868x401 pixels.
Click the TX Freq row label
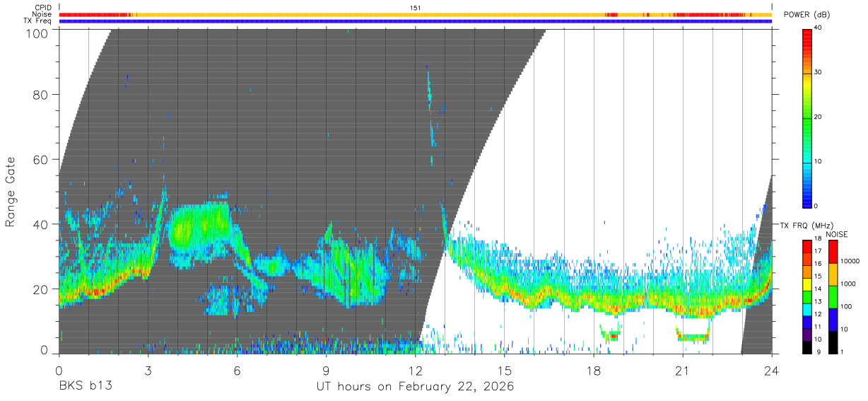click(37, 21)
